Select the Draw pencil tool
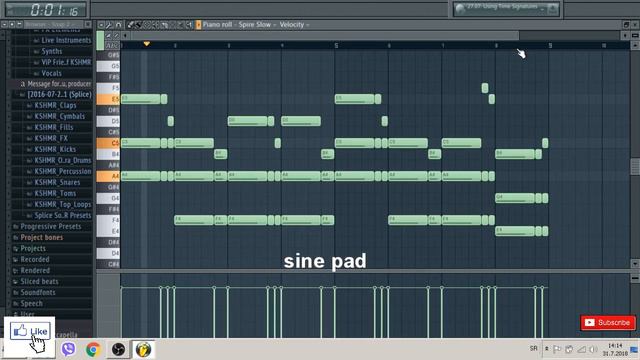640x360 pixels. pyautogui.click(x=130, y=25)
